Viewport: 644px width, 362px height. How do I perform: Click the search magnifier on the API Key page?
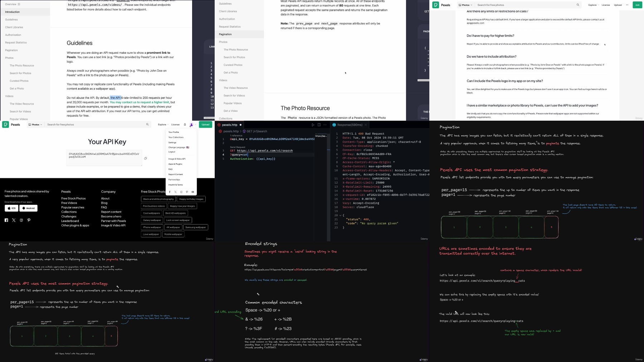[x=147, y=125]
